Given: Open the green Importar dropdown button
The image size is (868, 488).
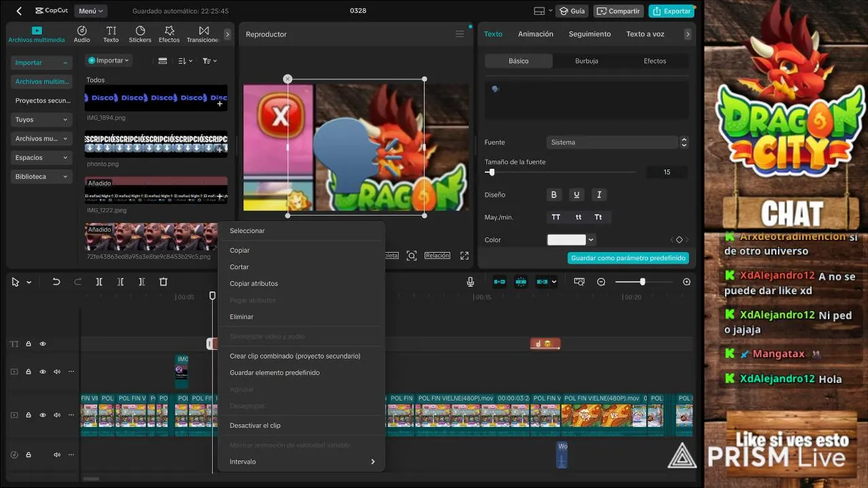Looking at the screenshot, I should [x=108, y=60].
